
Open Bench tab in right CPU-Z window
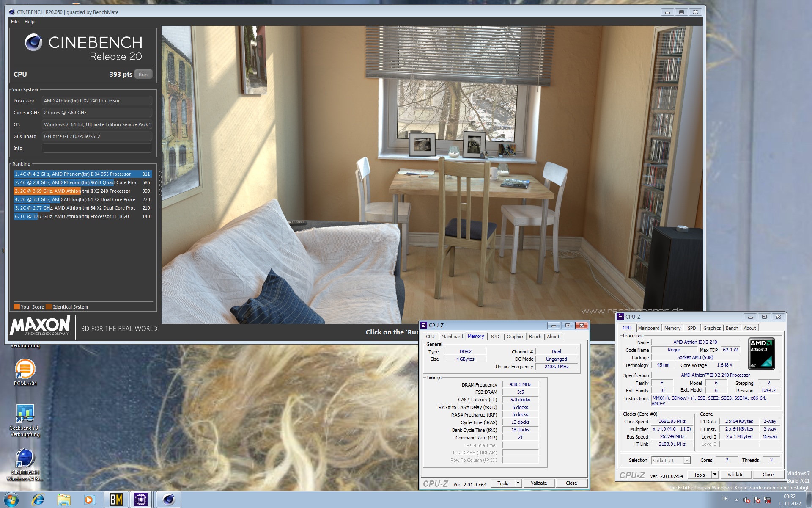tap(732, 328)
